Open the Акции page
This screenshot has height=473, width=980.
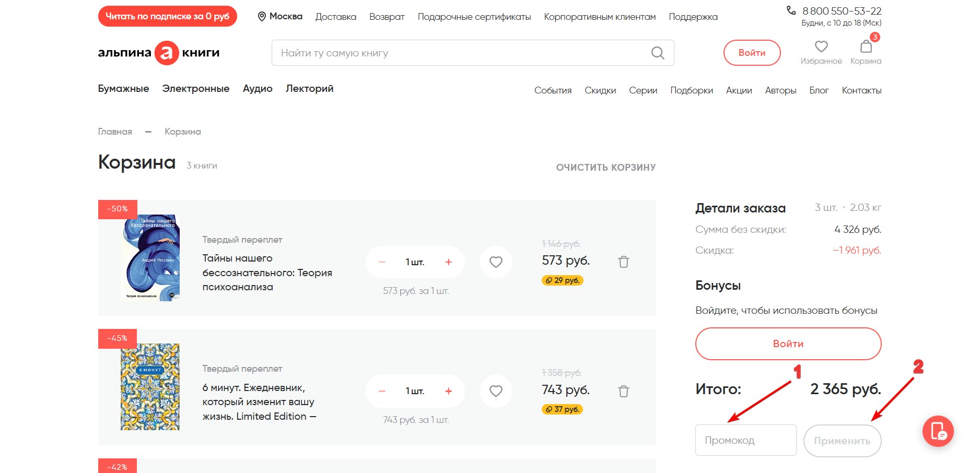point(739,90)
